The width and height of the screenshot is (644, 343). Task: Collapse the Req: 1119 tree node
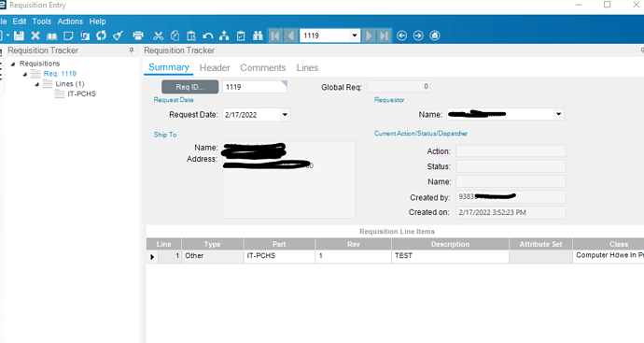pyautogui.click(x=25, y=74)
